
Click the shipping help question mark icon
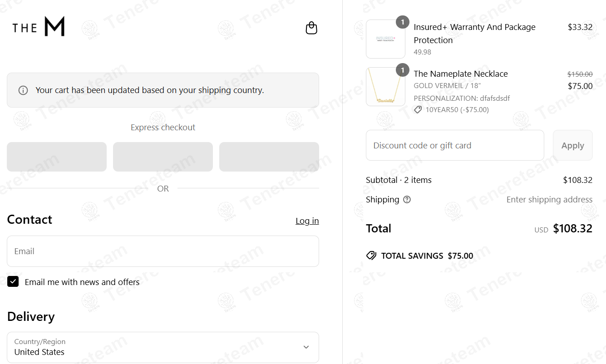407,200
